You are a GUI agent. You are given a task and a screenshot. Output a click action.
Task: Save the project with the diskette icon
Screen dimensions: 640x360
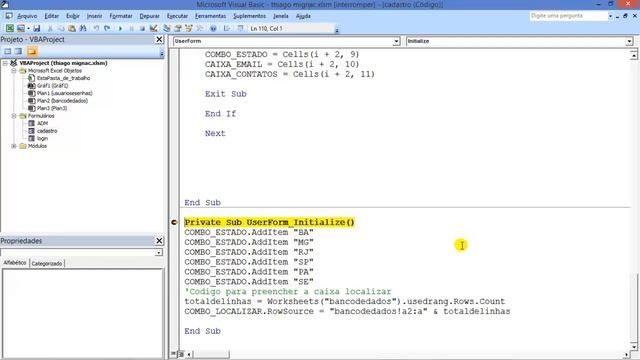[37, 29]
